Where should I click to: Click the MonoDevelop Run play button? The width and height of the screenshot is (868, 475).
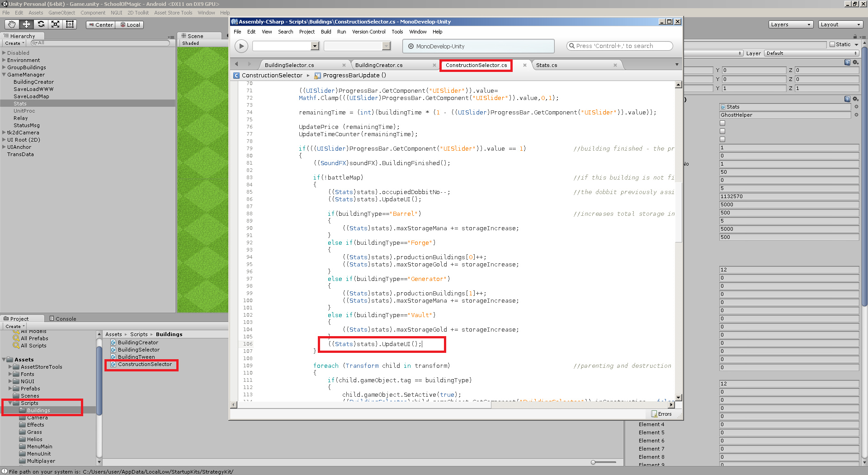click(x=241, y=46)
